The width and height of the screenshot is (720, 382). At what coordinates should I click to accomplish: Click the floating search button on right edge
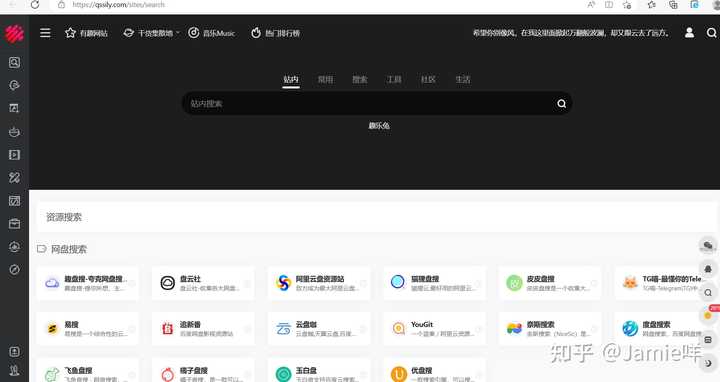[708, 292]
